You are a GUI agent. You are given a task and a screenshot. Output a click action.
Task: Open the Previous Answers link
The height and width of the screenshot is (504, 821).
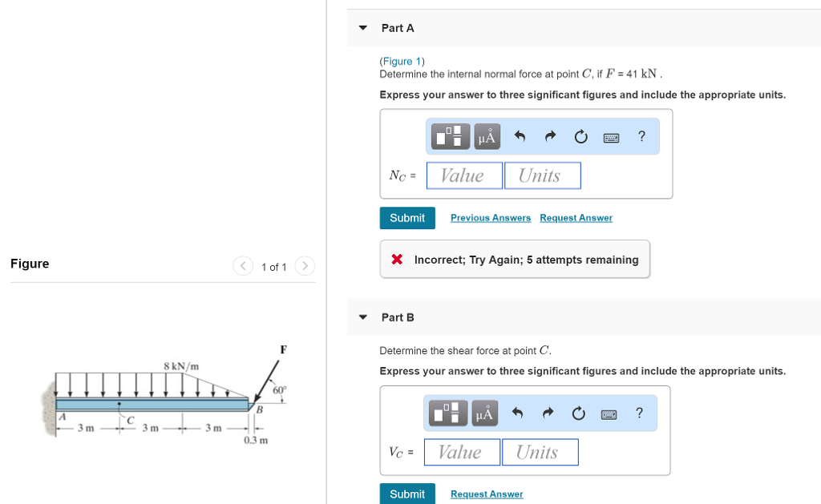coord(491,218)
